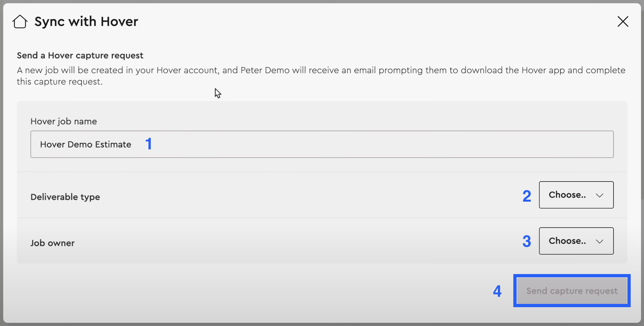Click the 'Deliverable type' label
Image resolution: width=644 pixels, height=326 pixels.
tap(65, 197)
